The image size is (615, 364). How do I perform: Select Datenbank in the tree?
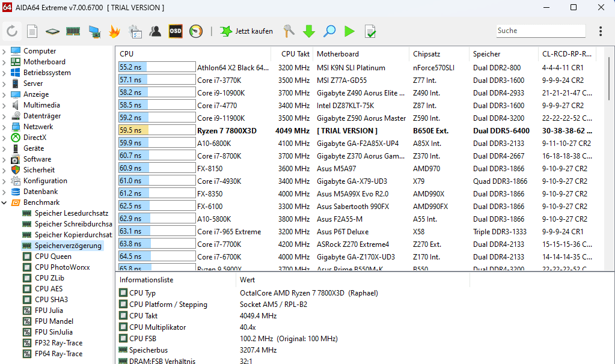[x=40, y=192]
